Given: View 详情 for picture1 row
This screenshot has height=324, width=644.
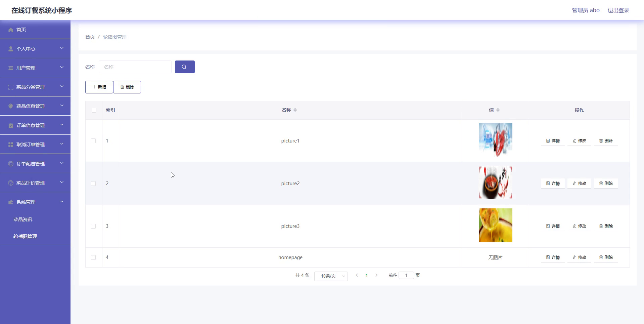Looking at the screenshot, I should [553, 141].
